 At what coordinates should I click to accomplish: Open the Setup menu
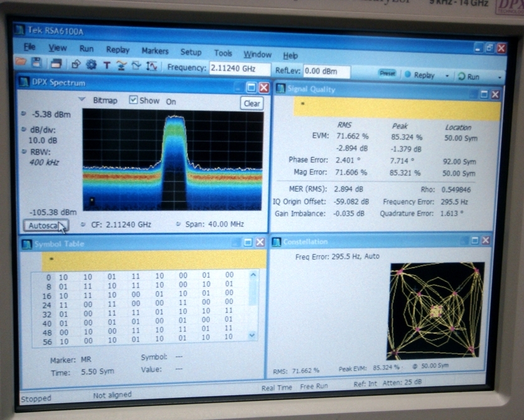pyautogui.click(x=191, y=52)
